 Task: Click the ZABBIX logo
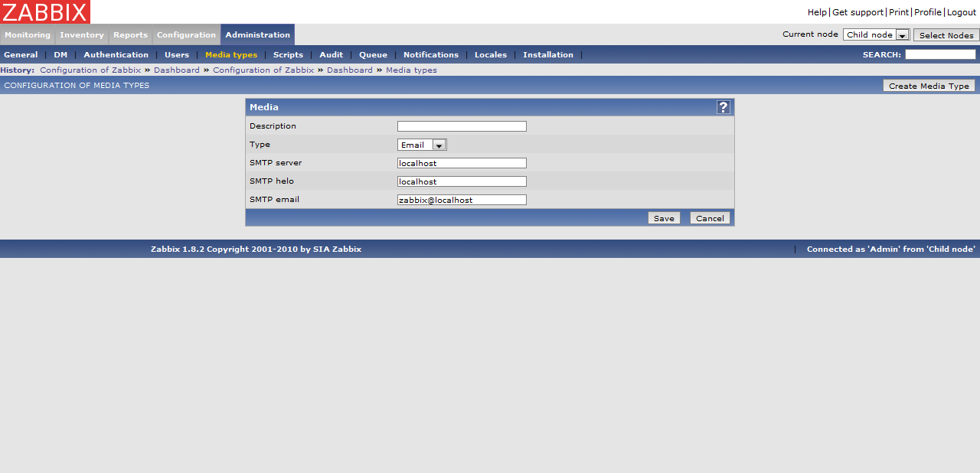45,11
